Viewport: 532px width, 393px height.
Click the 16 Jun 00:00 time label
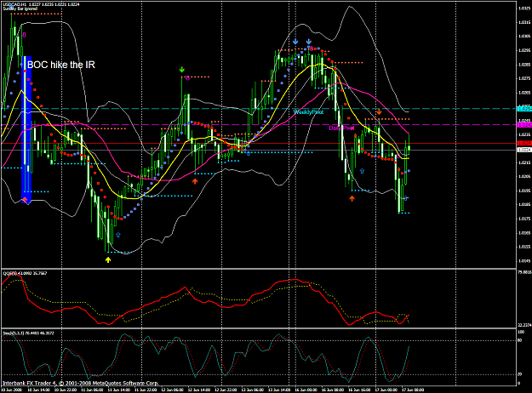coord(306,390)
